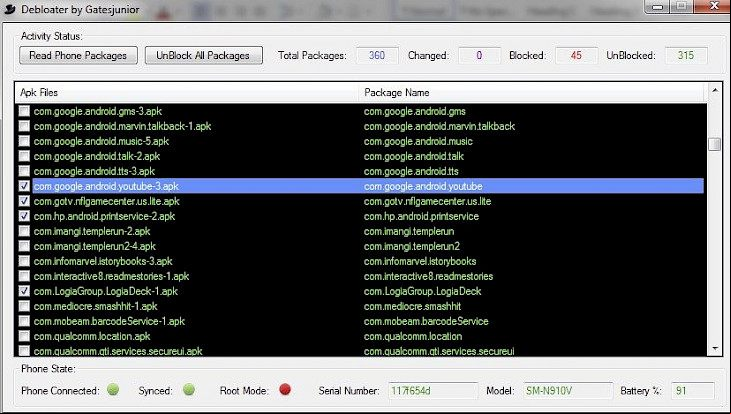Uncheck com.hp.android.printservice-2.apk checkbox

click(x=24, y=216)
